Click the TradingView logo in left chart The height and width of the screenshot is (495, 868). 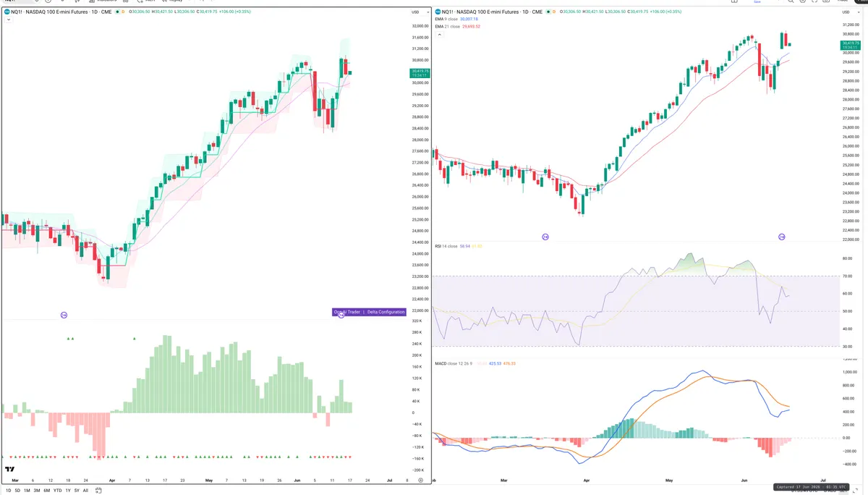point(10,470)
